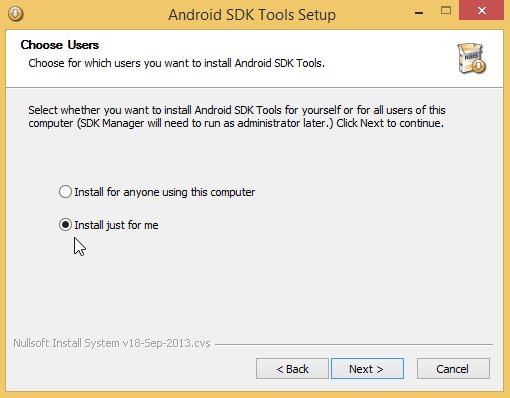Click the disabled maximize button in title bar
The image size is (510, 398).
(x=446, y=11)
